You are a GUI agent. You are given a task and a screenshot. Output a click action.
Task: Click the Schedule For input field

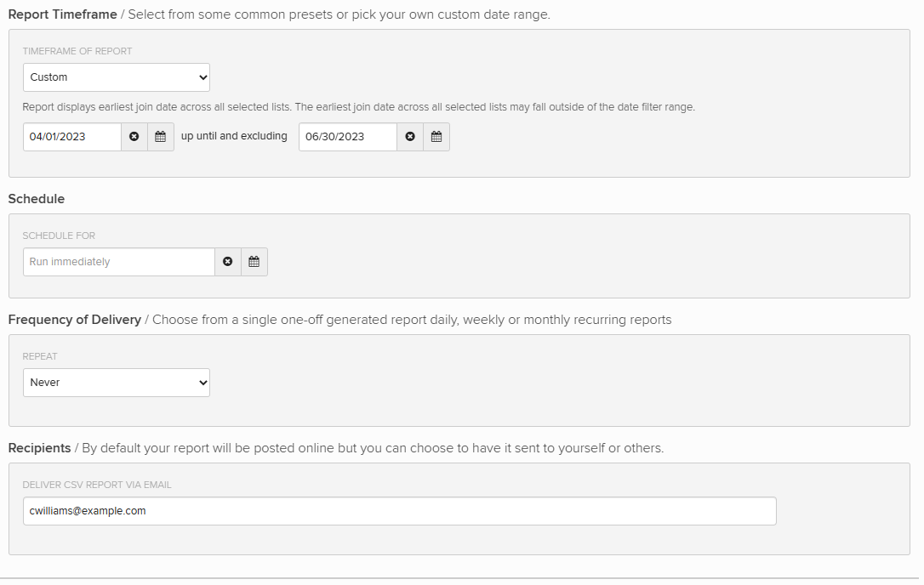tap(118, 261)
